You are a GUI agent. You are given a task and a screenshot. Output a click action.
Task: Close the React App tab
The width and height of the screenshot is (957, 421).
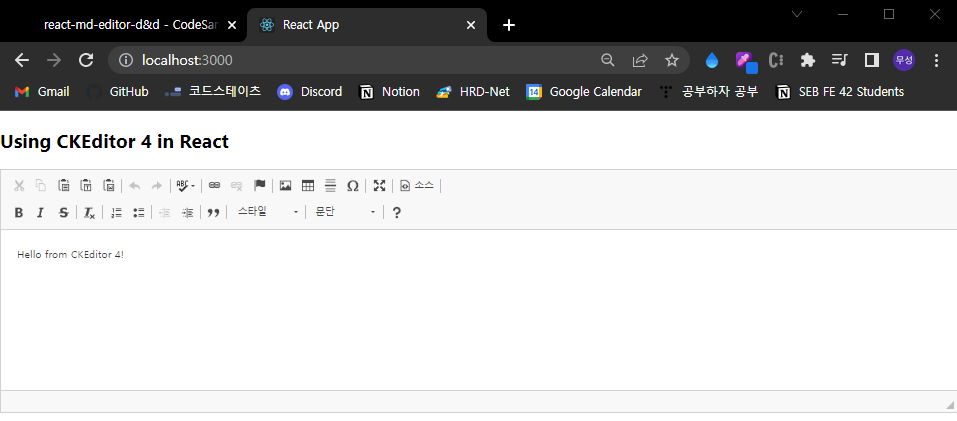471,25
